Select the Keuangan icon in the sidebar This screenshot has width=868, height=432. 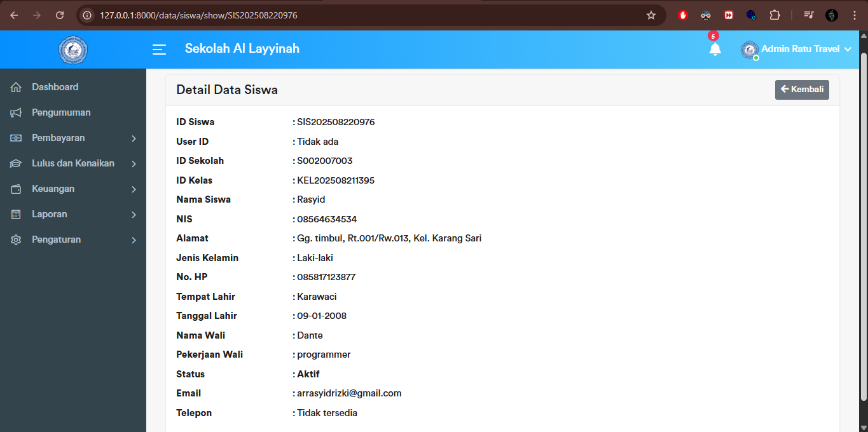point(16,189)
